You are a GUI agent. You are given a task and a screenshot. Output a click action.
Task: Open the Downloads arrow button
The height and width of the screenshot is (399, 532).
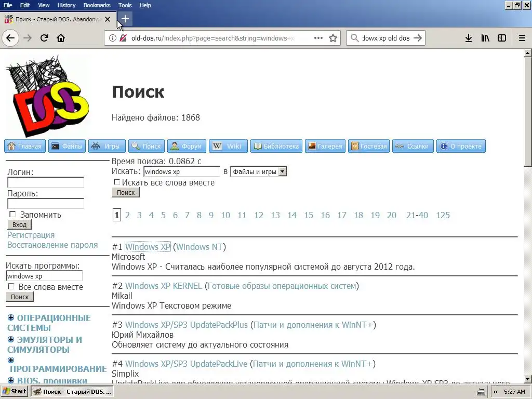tap(469, 38)
